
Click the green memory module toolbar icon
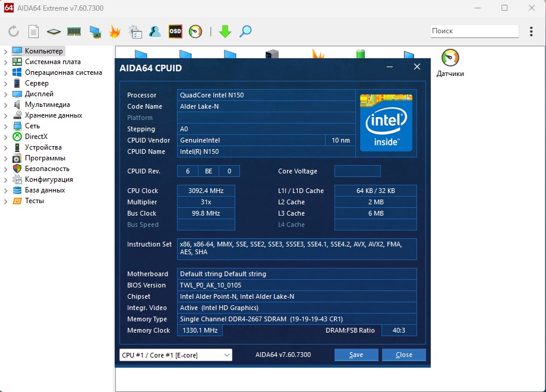coord(74,31)
